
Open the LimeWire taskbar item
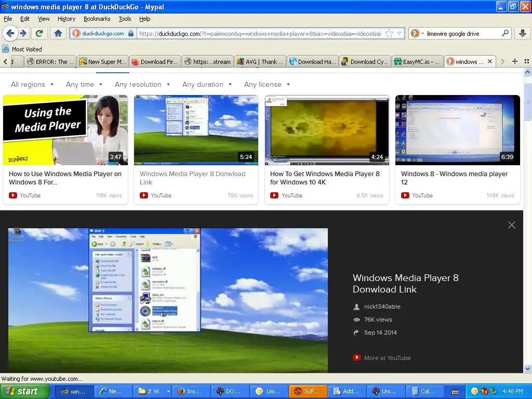click(269, 391)
